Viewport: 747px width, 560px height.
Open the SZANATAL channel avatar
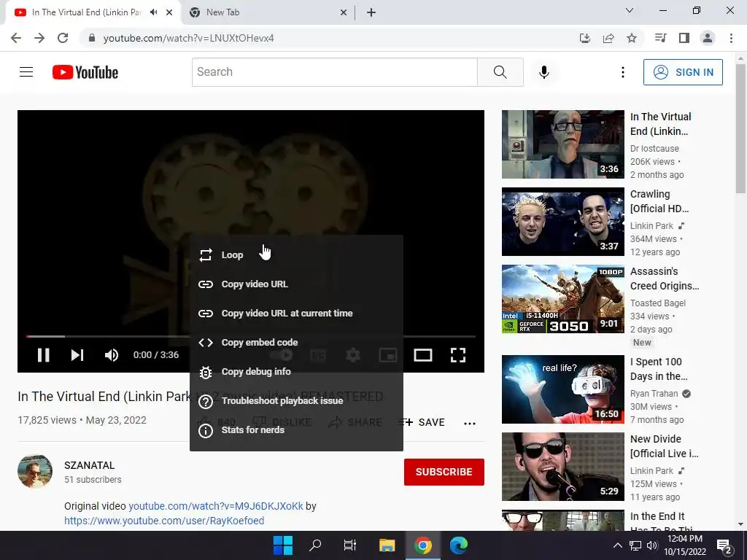click(35, 472)
